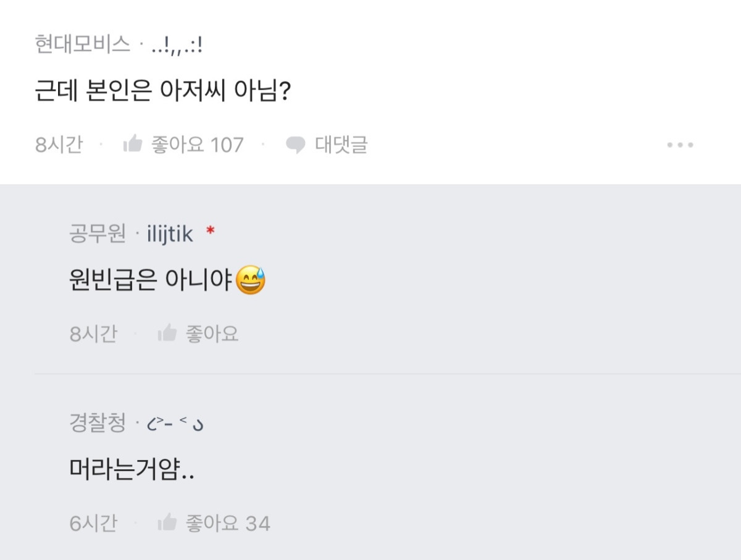Click reply text "원빈급은 아니야"
741x560 pixels.
(x=151, y=282)
